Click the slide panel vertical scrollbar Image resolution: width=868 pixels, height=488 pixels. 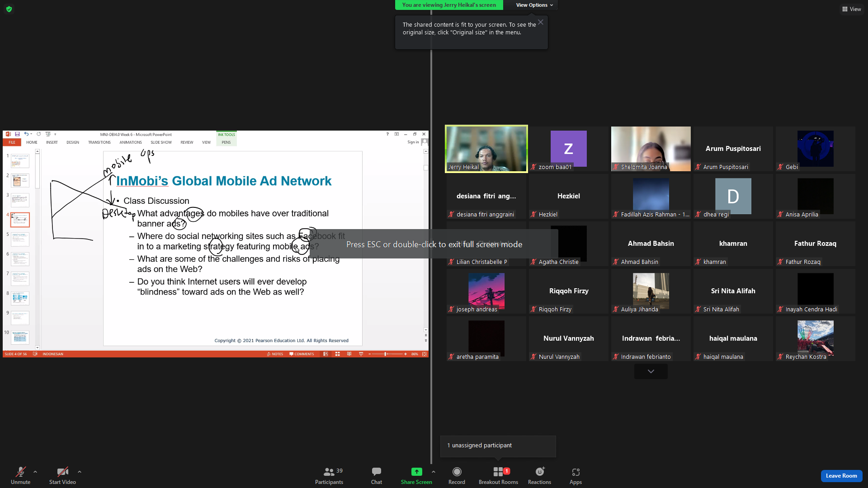(x=38, y=249)
